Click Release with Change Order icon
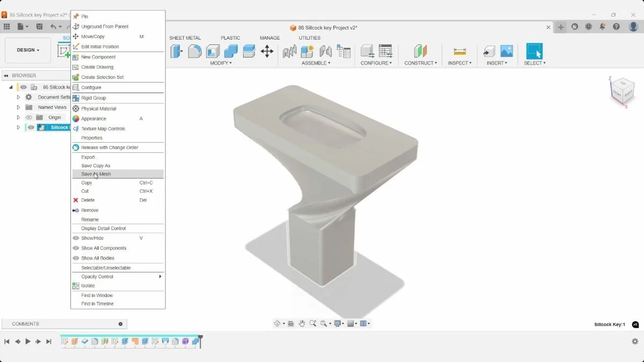 coord(76,147)
